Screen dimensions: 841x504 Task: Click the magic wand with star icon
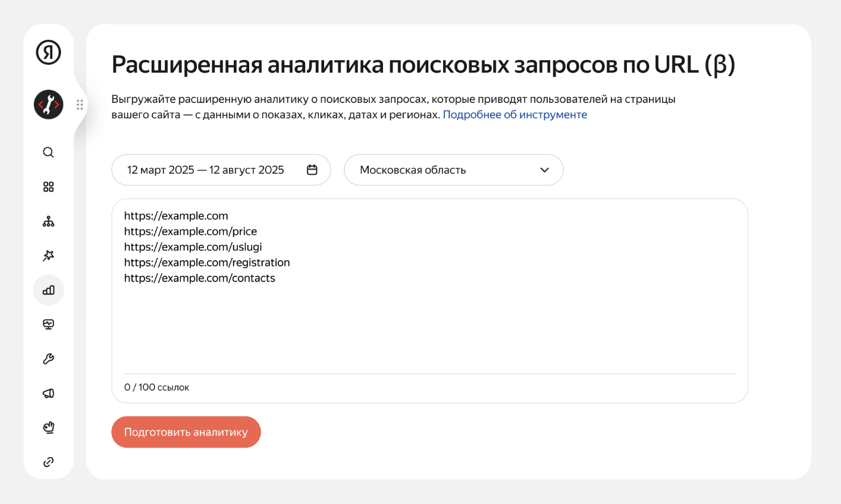[48, 256]
